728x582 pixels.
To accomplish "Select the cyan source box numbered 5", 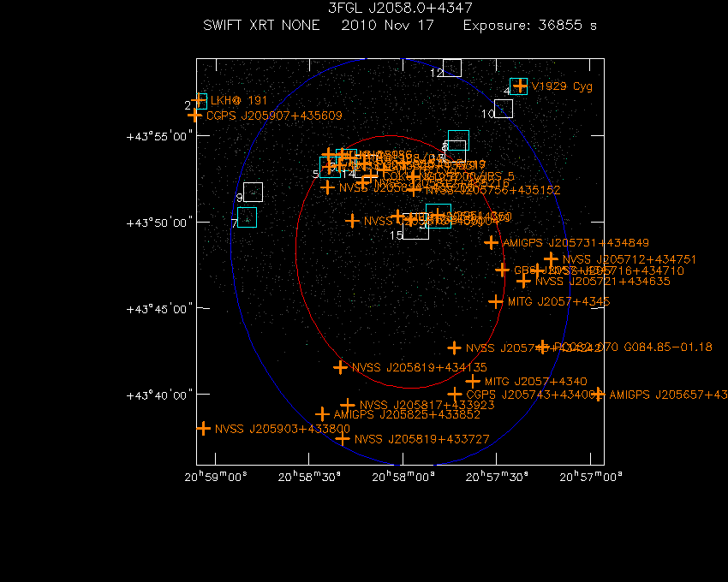I will pyautogui.click(x=330, y=167).
